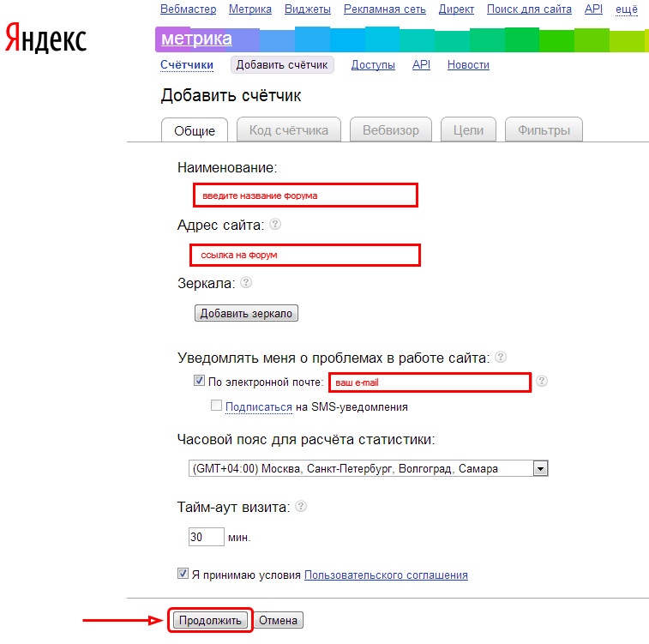The width and height of the screenshot is (649, 644).
Task: Open the Виджеты link
Action: pos(308,9)
